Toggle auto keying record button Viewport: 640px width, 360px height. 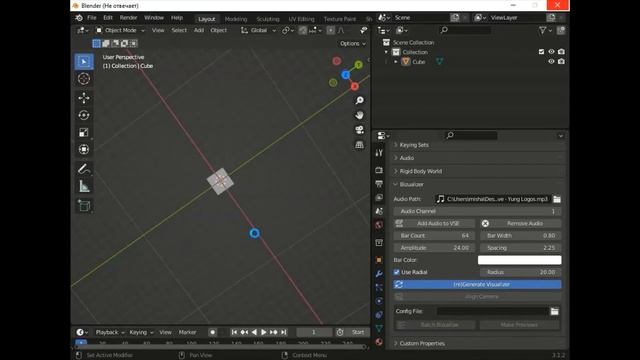click(x=212, y=332)
